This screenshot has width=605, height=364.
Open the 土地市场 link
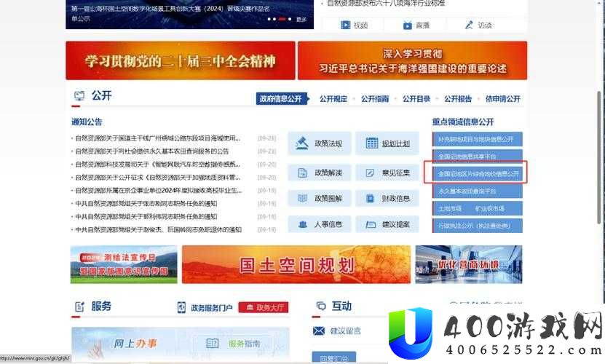[x=450, y=208]
